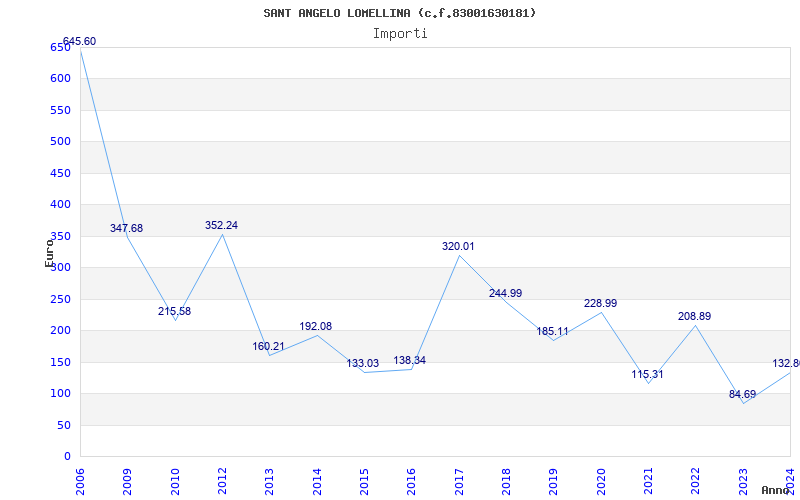Click the 250 value on Euro axis
This screenshot has height=500, width=800.
(60, 299)
